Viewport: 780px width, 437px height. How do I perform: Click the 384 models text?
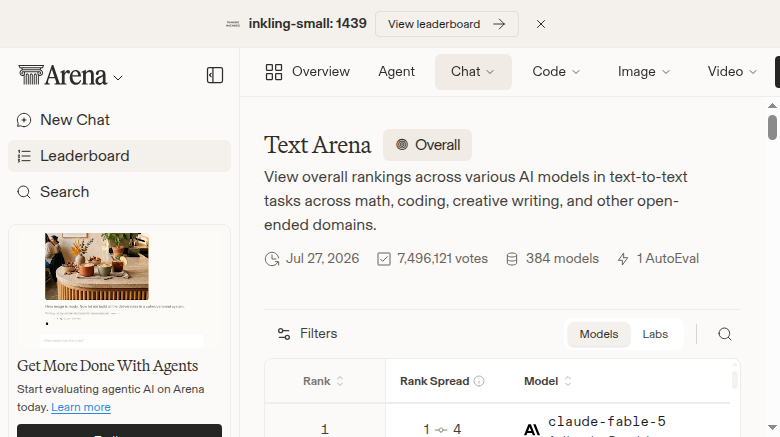click(562, 259)
